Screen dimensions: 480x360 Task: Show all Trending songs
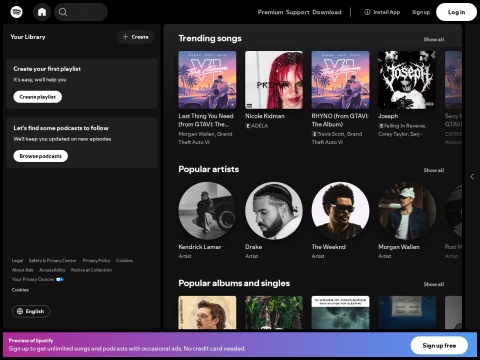[x=434, y=39]
